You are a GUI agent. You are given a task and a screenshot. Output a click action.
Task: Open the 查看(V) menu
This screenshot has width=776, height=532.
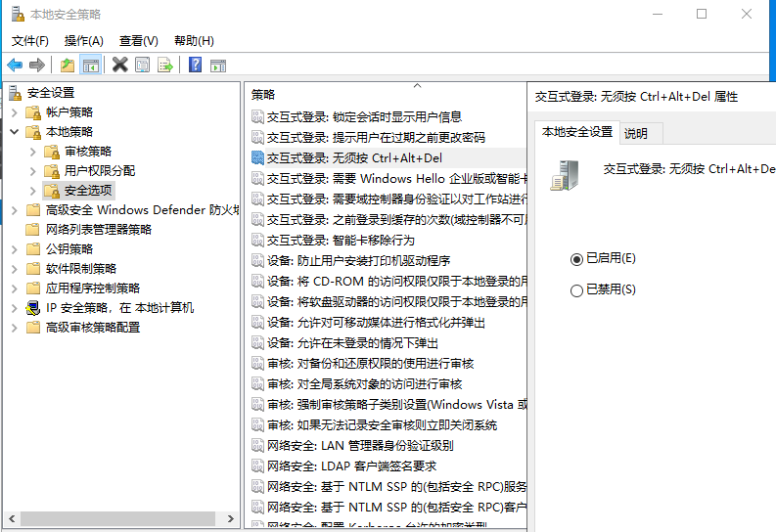click(x=138, y=40)
